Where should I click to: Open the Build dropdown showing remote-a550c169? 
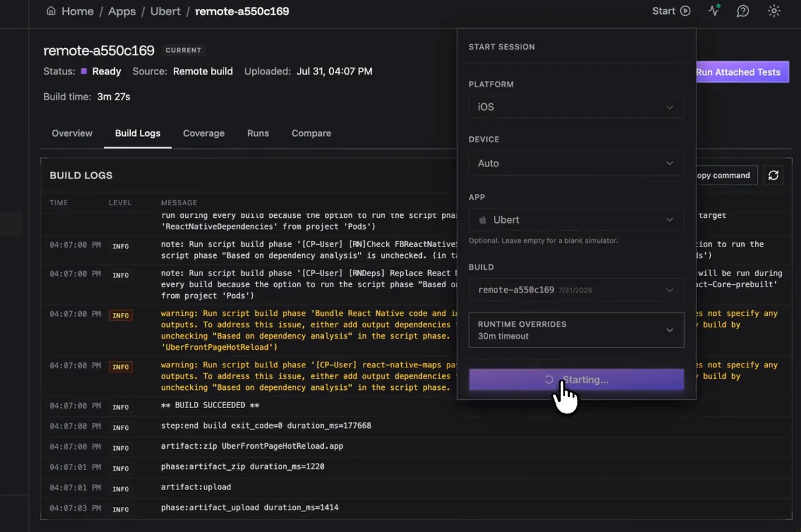(576, 290)
